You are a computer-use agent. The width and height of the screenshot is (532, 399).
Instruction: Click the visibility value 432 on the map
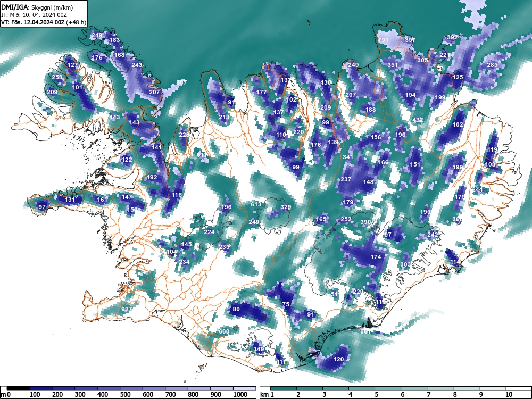click(x=418, y=120)
